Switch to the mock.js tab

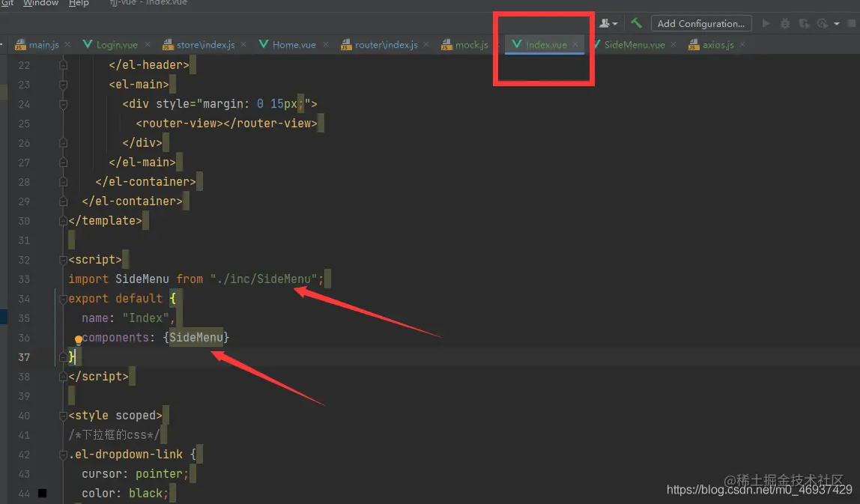click(x=471, y=45)
